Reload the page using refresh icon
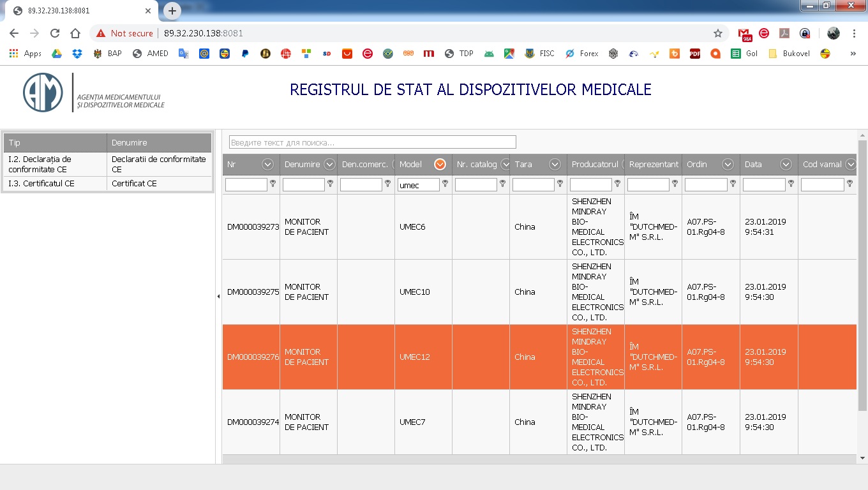This screenshot has height=490, width=868. click(x=55, y=33)
